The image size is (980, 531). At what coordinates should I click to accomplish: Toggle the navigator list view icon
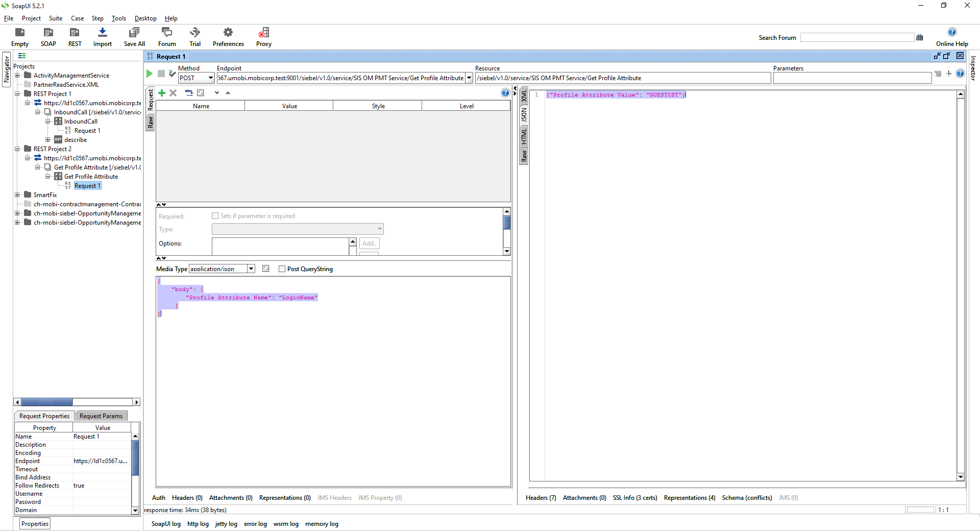coord(22,56)
